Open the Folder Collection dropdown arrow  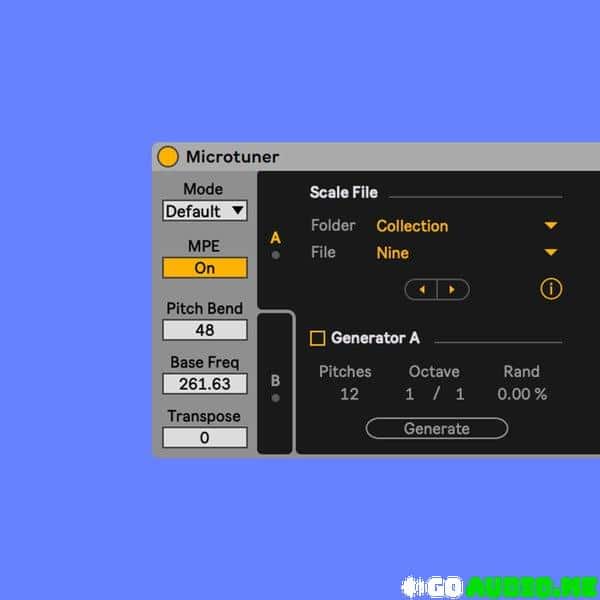tap(551, 225)
